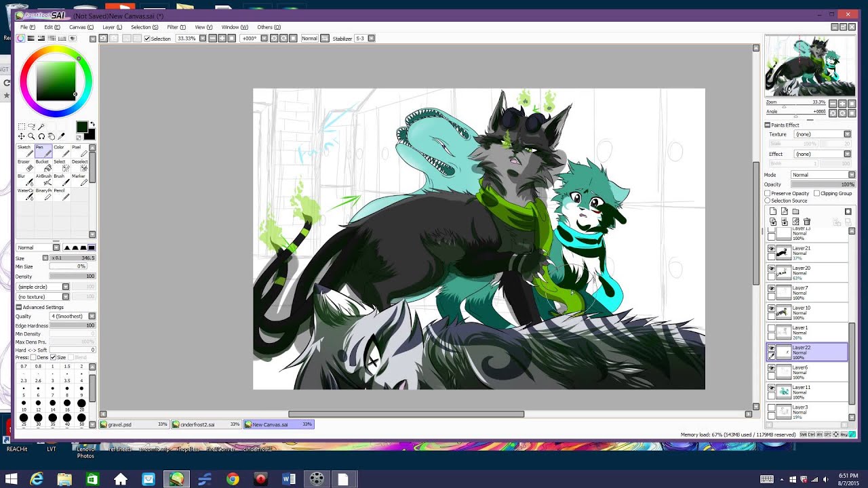Adjust the layer Opacity slider

(823, 184)
